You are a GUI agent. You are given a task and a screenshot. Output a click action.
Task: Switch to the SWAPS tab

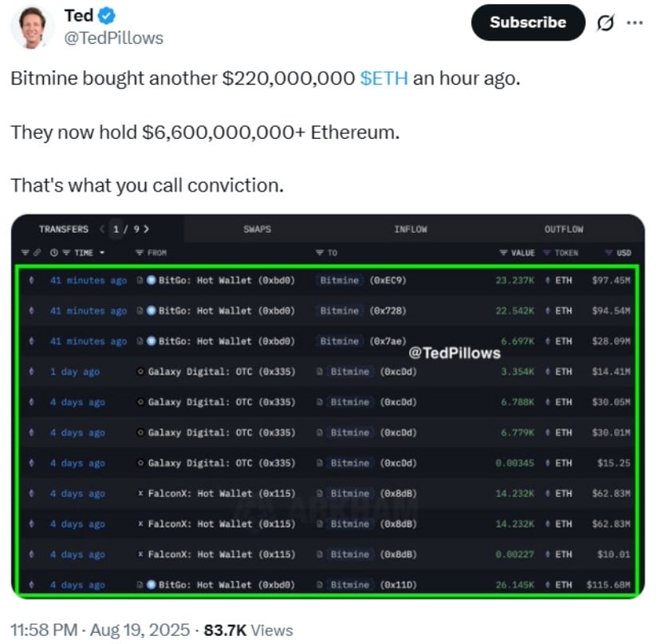tap(258, 229)
